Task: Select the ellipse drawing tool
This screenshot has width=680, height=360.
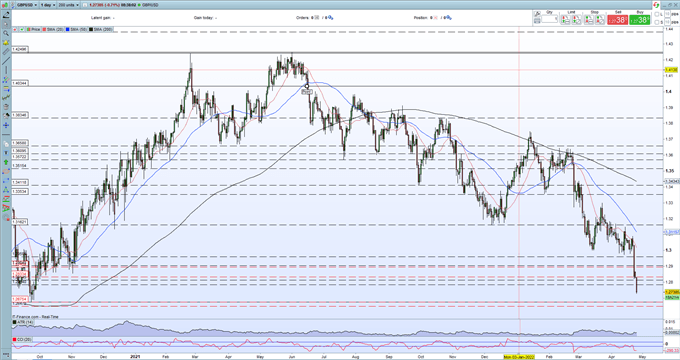Action: point(6,172)
